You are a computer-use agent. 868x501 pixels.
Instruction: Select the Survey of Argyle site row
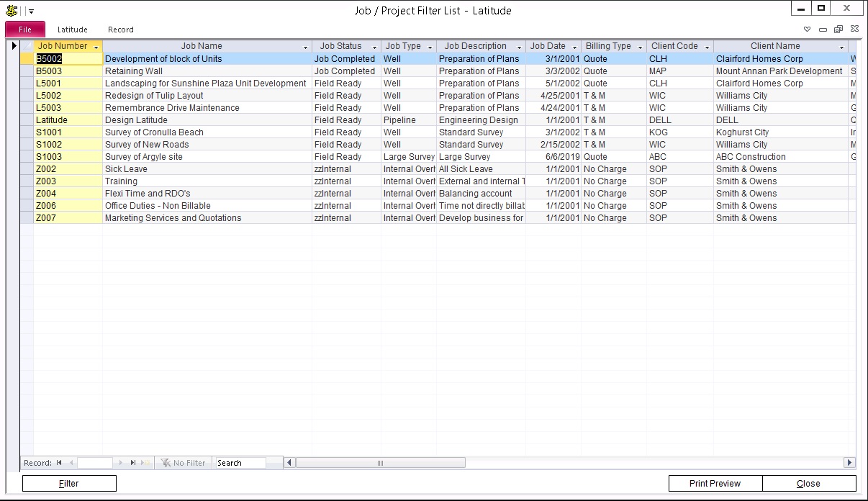144,157
